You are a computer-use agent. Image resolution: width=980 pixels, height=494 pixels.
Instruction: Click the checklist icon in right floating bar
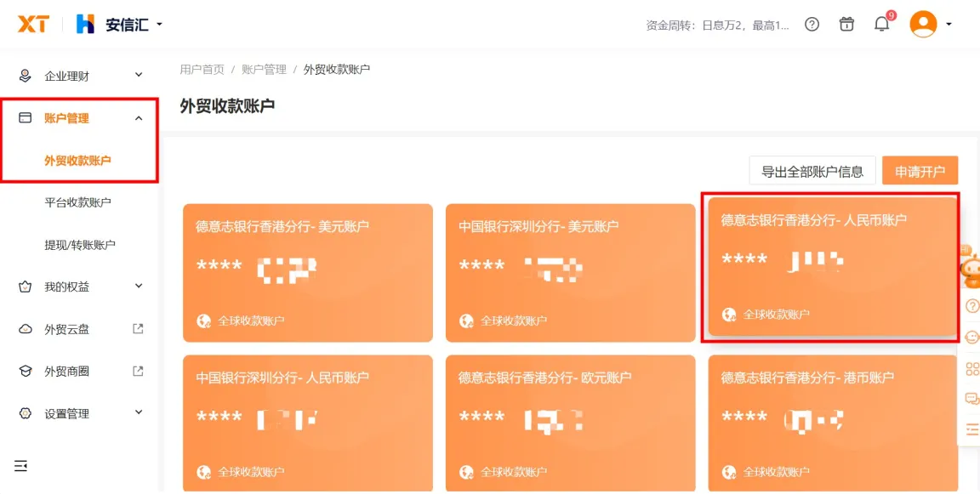[972, 429]
